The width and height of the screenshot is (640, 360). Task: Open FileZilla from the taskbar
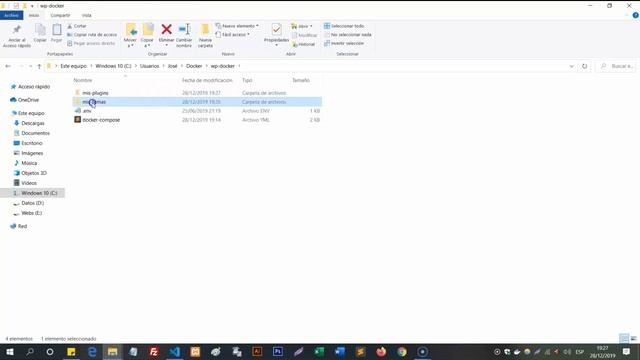pyautogui.click(x=154, y=352)
